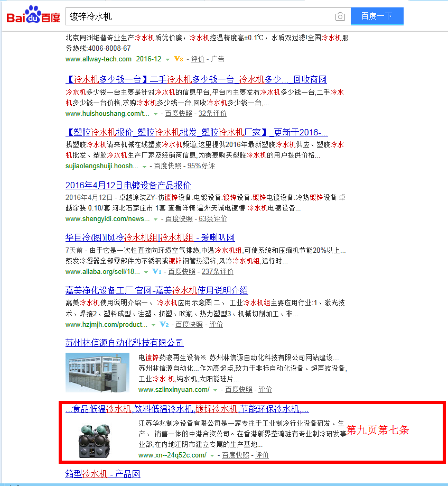
Task: Open result 箱型冷水机 - 产品网
Action: 103,474
